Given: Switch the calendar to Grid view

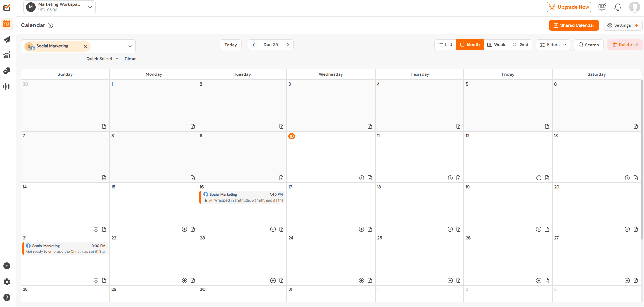Looking at the screenshot, I should click(x=521, y=44).
